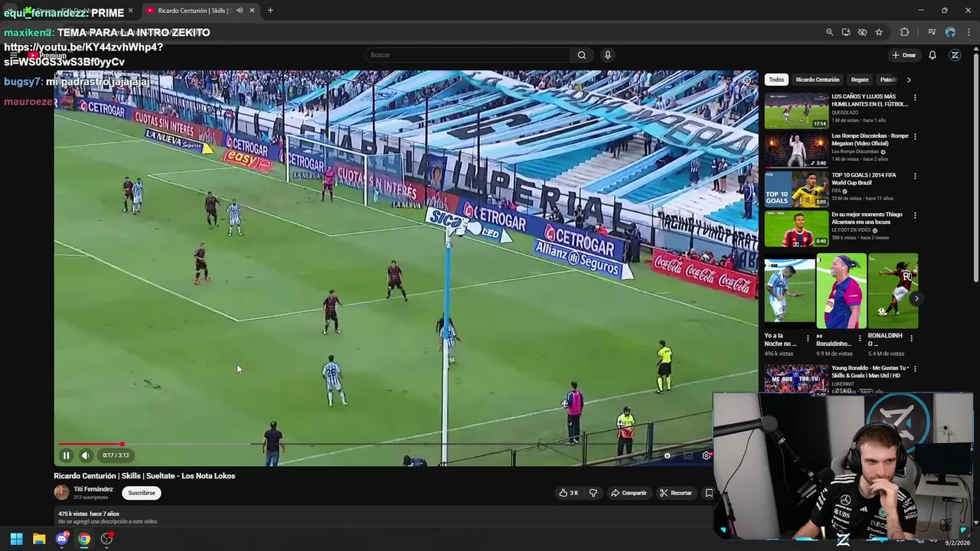The height and width of the screenshot is (551, 980).
Task: Install app via address bar icon
Action: coord(846,32)
